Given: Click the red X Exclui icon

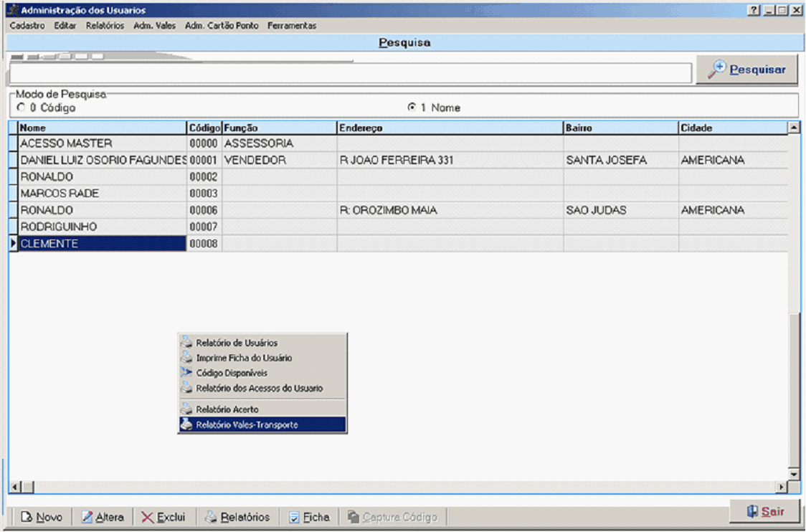Looking at the screenshot, I should (x=148, y=517).
